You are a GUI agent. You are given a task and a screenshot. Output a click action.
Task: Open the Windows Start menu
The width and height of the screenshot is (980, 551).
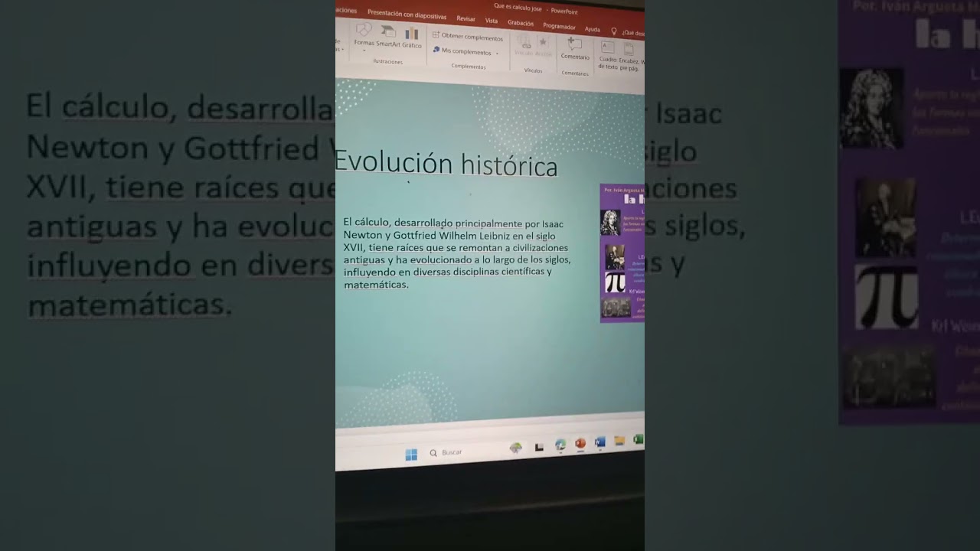click(x=411, y=455)
